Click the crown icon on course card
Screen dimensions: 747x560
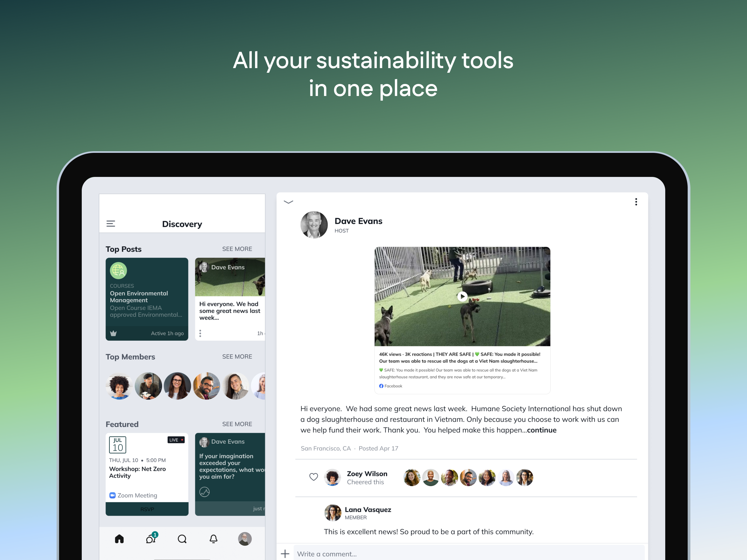click(113, 333)
